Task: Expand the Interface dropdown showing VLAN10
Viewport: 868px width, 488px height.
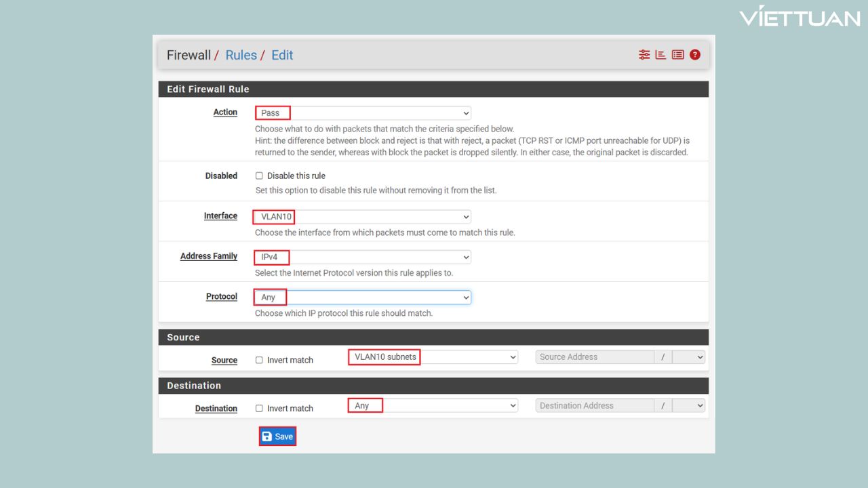Action: point(363,217)
